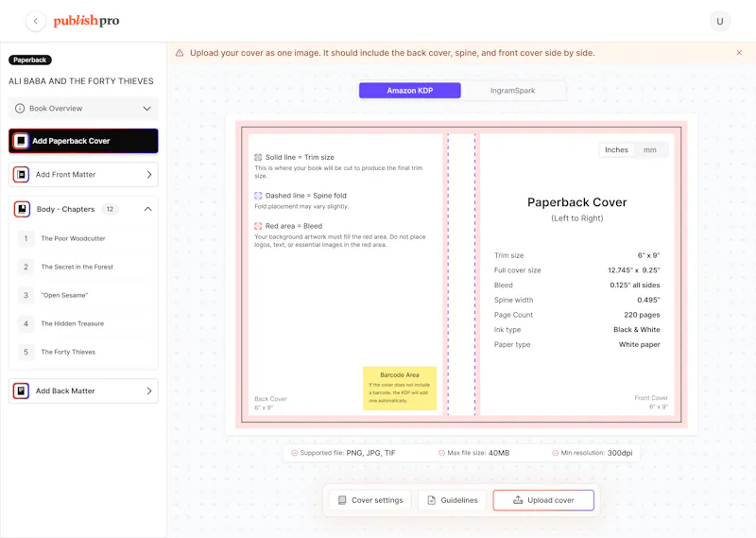Viewport: 756px width, 538px height.
Task: Open chapter "Open Sesame"
Action: (x=64, y=295)
